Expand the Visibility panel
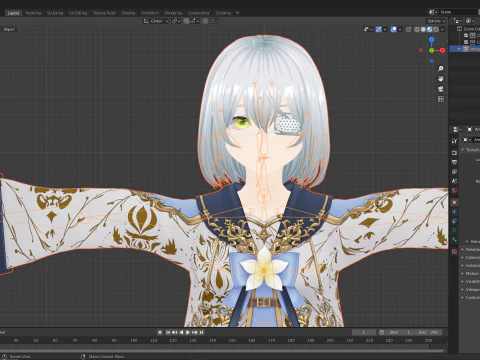 471,281
